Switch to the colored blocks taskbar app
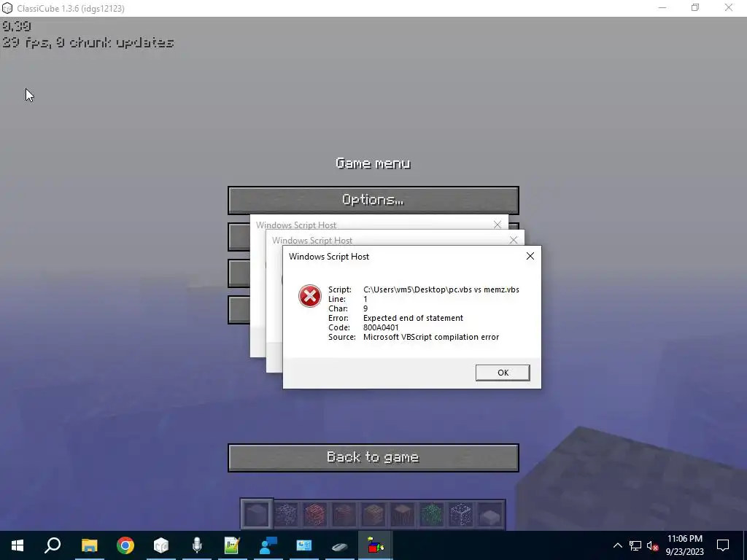The width and height of the screenshot is (747, 560). tap(376, 545)
